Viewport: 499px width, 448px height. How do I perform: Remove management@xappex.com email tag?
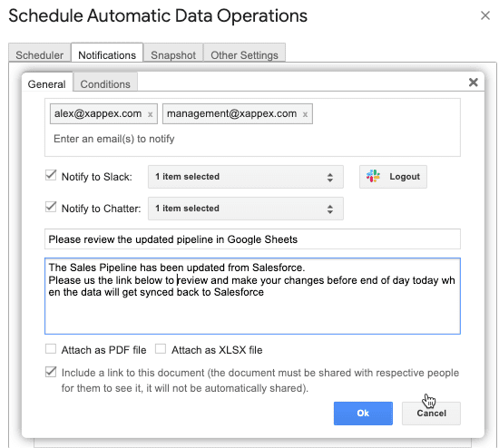click(305, 114)
